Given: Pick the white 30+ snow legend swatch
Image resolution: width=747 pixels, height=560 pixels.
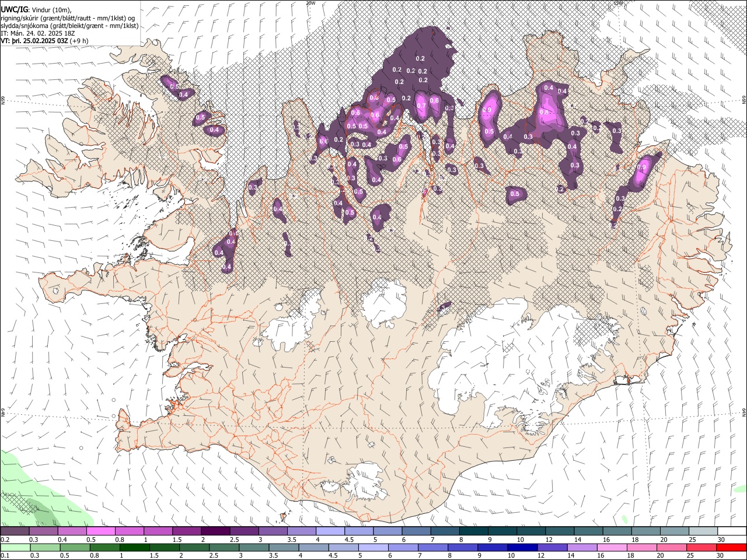Looking at the screenshot, I should click(x=731, y=531).
